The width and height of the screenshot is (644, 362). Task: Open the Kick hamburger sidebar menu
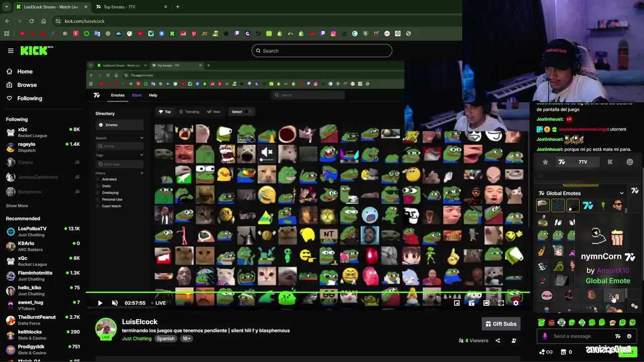point(11,51)
